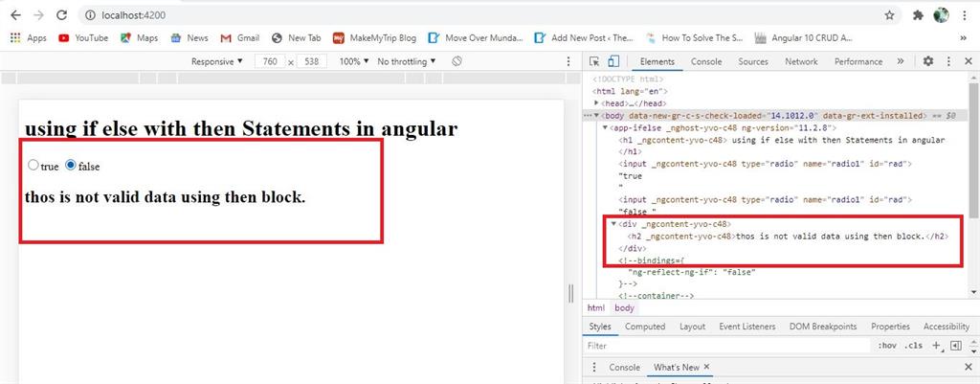This screenshot has height=384, width=980.
Task: Collapse the body element node
Action: [597, 116]
